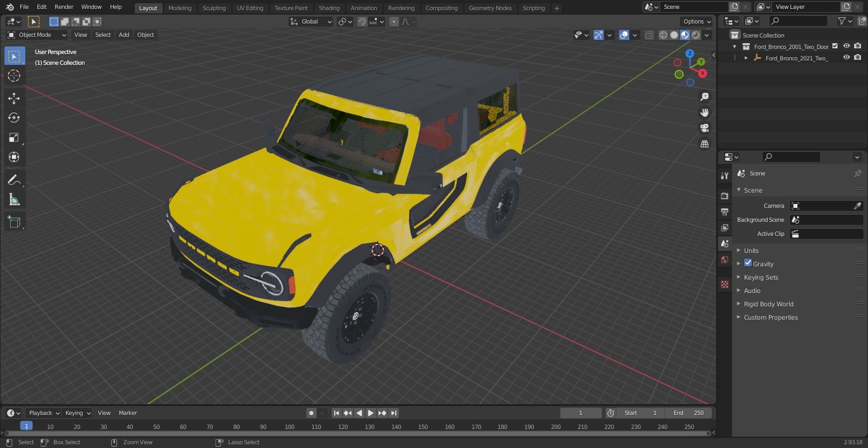Uncheck Ford_Bronco_2001_Two_Door collection exclude checkbox

pos(835,46)
